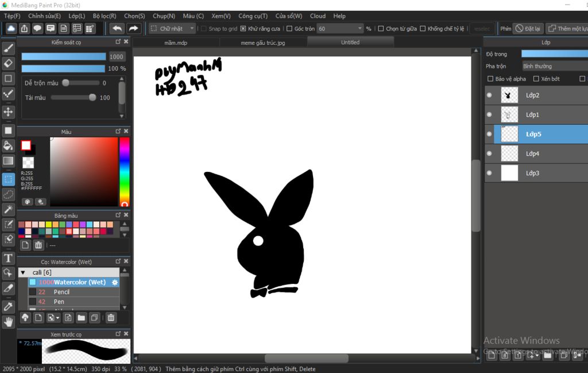Screen dimensions: 588x373
Task: Open Pha trộn blend mode dropdown
Action: tap(555, 66)
